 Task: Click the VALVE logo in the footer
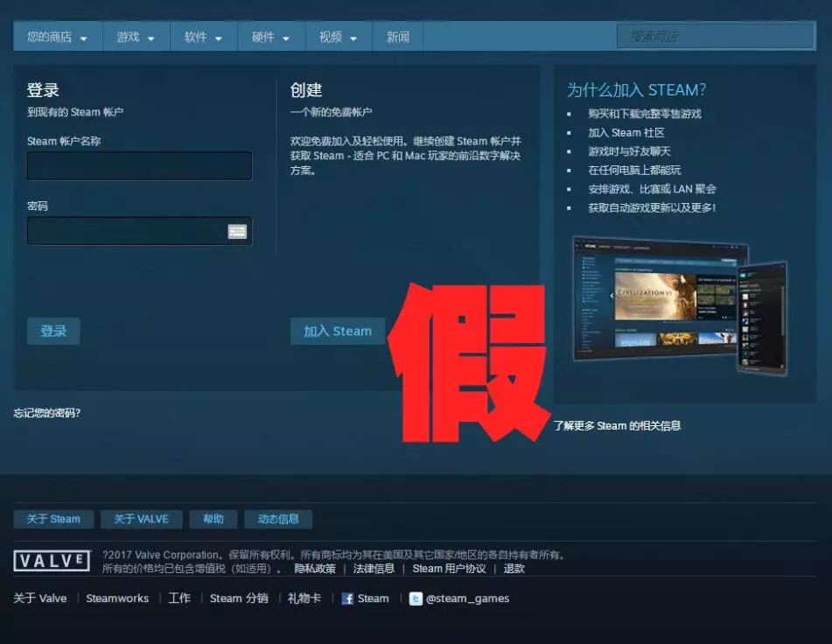coord(52,561)
